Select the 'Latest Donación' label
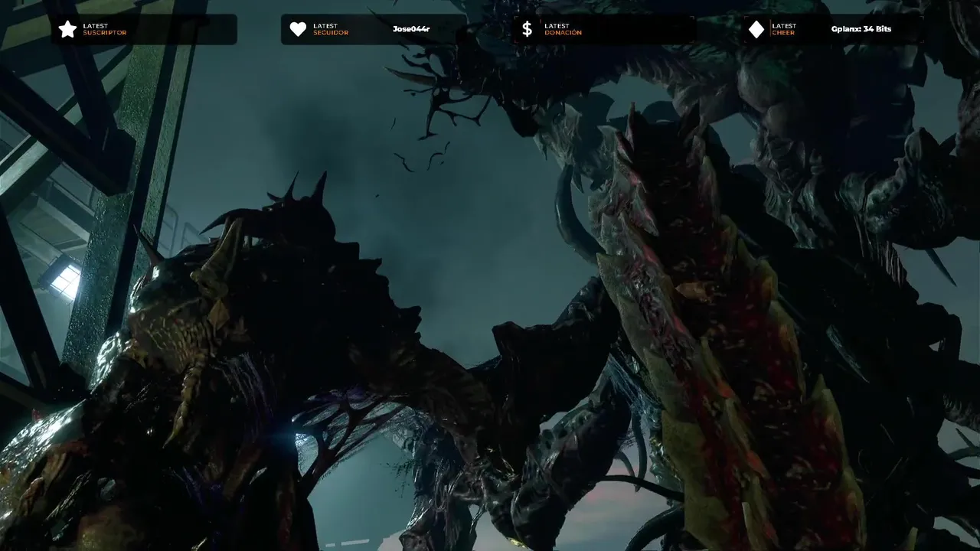The image size is (980, 551). [563, 29]
